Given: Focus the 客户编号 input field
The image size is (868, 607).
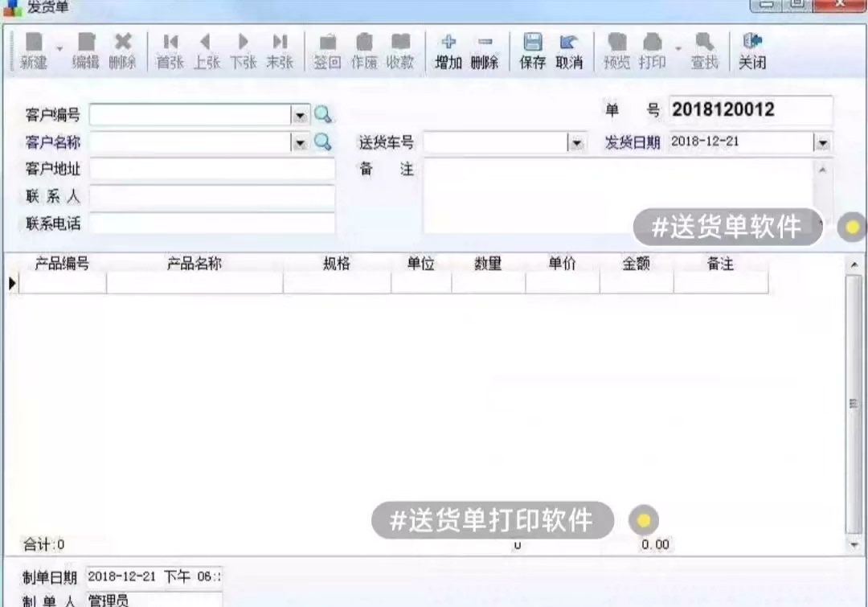Looking at the screenshot, I should (190, 115).
